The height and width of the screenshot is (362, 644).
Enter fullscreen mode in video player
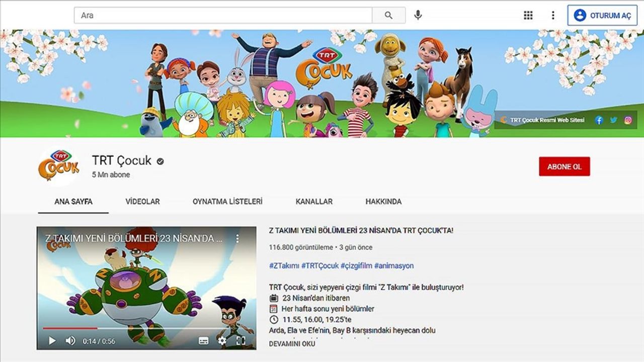click(241, 341)
